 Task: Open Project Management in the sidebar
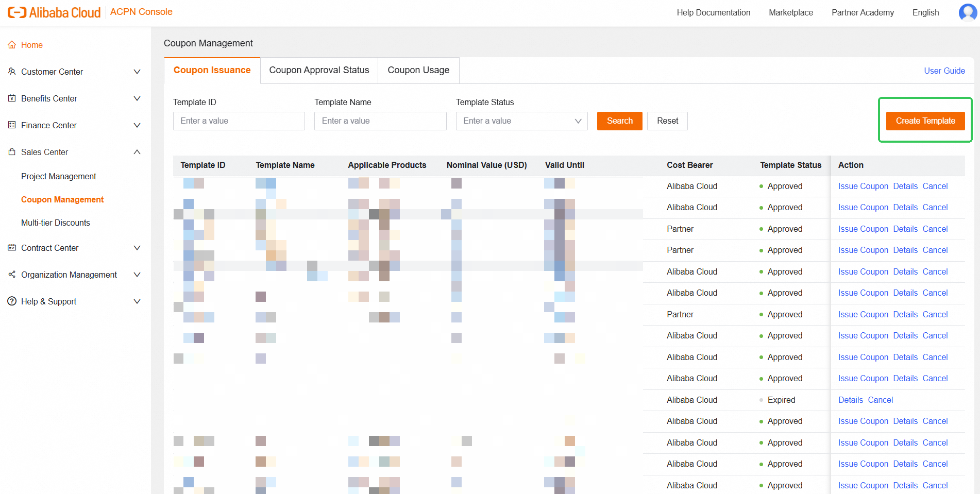(x=59, y=176)
